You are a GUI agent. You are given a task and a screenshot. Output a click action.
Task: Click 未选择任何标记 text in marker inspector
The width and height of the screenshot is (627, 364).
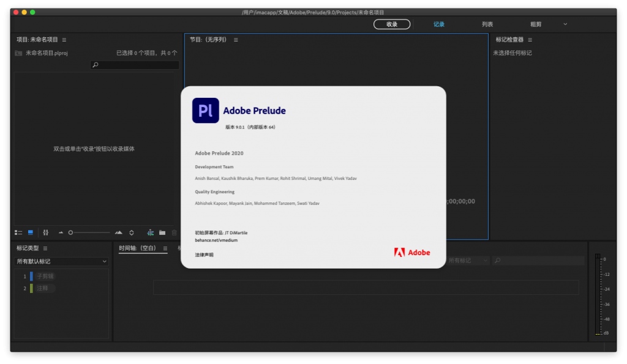512,53
